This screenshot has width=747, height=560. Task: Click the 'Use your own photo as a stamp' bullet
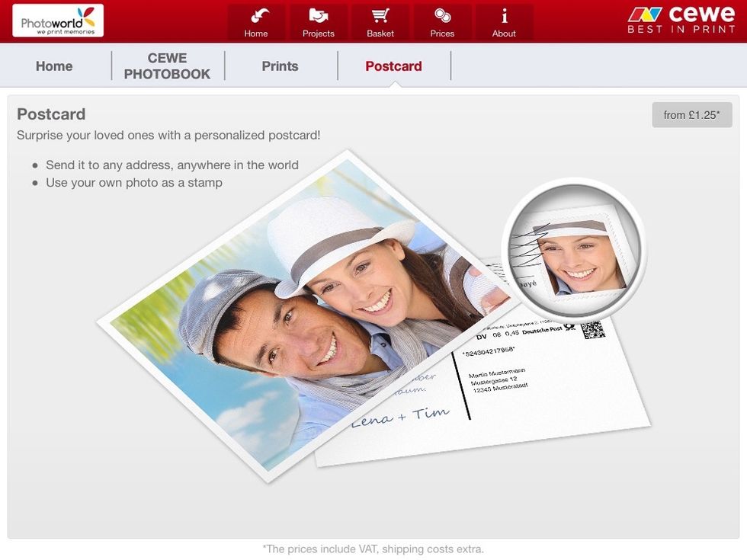[133, 183]
